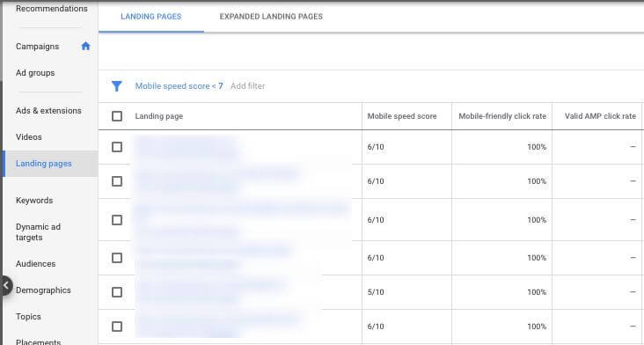The image size is (644, 345).
Task: Switch to the Landing Pages tab
Action: [151, 17]
